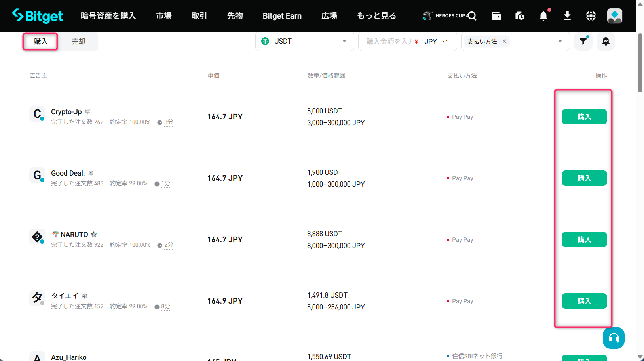Focus the purchase amount input field
Image resolution: width=644 pixels, height=361 pixels.
pos(388,41)
